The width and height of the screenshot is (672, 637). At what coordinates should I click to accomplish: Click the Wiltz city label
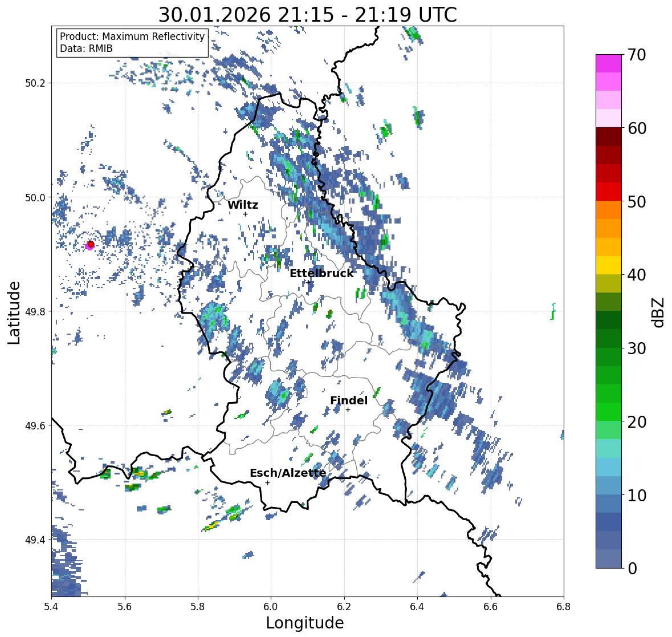(x=243, y=205)
